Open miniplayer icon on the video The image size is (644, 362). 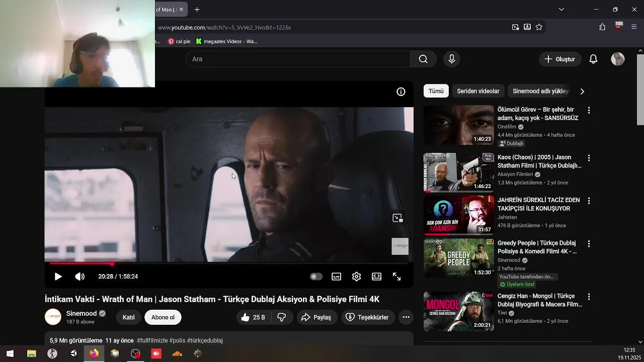pos(397,218)
